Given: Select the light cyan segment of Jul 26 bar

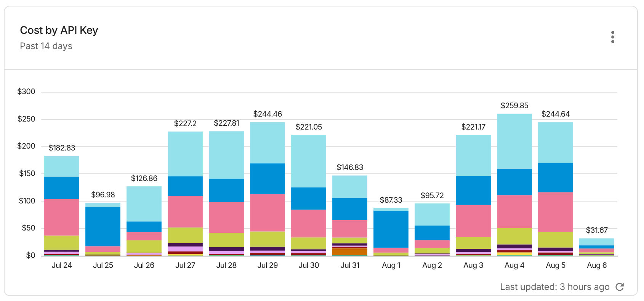Looking at the screenshot, I should (144, 204).
